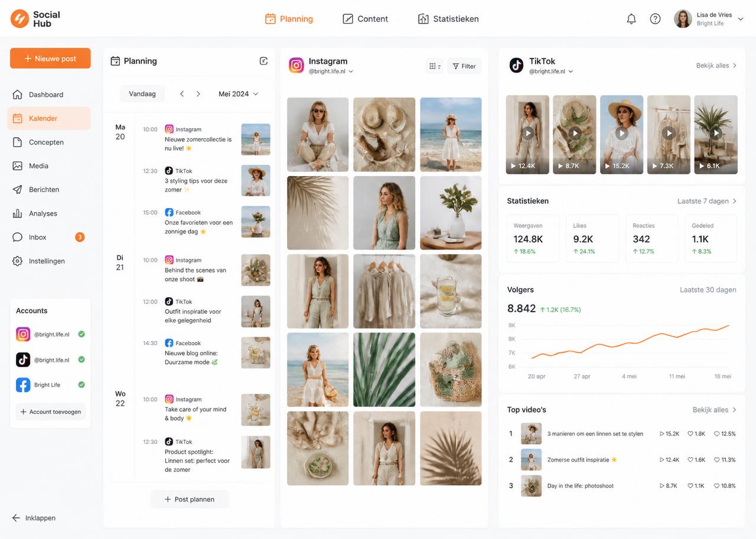Go to next month arrow
The width and height of the screenshot is (756, 539).
click(x=198, y=94)
